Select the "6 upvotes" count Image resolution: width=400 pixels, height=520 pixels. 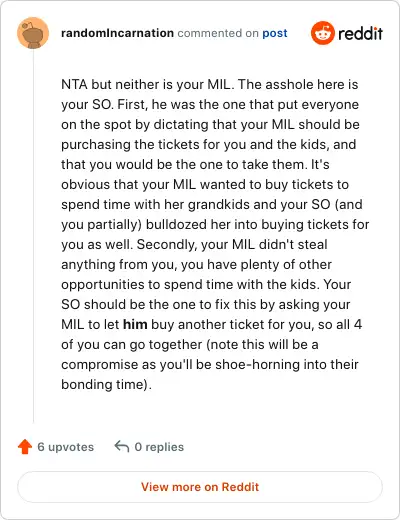tap(66, 447)
